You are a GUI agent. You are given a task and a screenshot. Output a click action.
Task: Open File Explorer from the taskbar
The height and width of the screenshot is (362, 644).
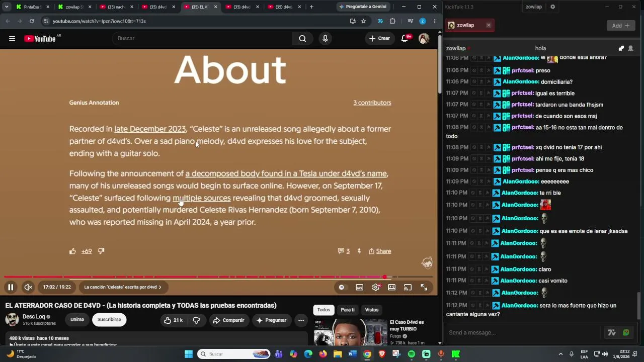[338, 354]
